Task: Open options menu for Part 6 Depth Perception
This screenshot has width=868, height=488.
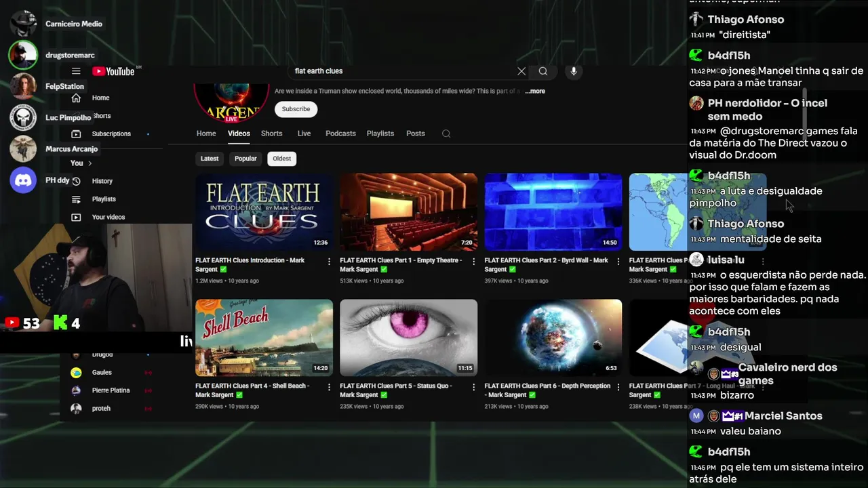Action: click(x=618, y=387)
